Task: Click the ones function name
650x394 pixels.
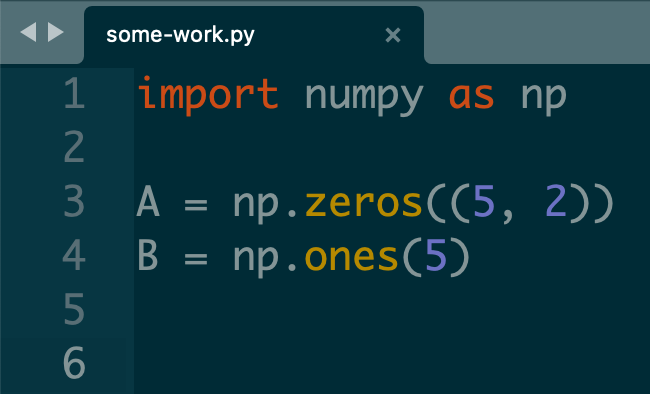Action: click(352, 257)
